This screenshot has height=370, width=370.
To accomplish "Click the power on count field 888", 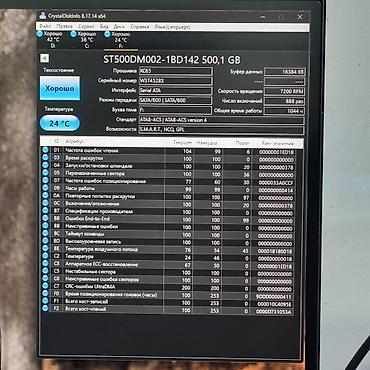I will pyautogui.click(x=285, y=101).
